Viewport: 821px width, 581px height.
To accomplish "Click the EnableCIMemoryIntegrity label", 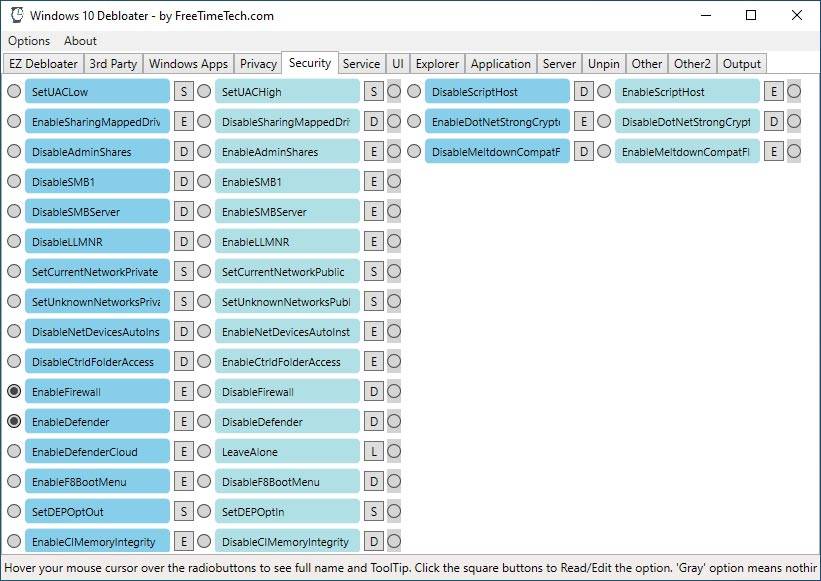I will point(97,541).
